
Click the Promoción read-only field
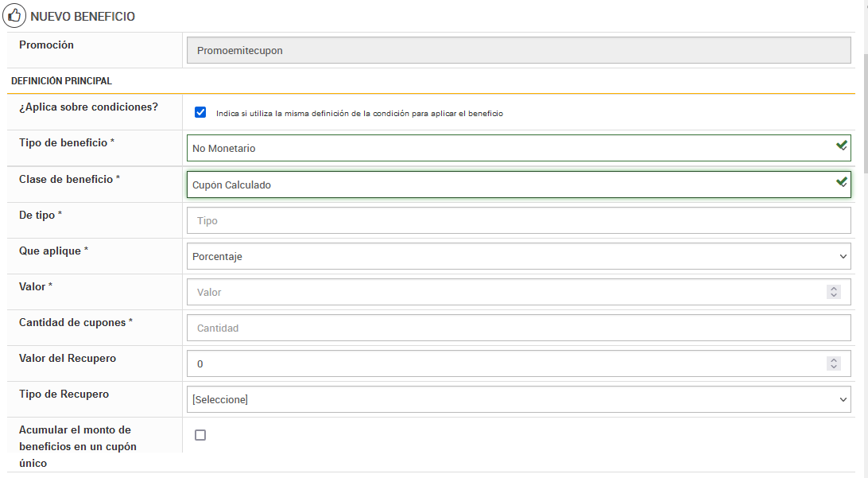(518, 50)
